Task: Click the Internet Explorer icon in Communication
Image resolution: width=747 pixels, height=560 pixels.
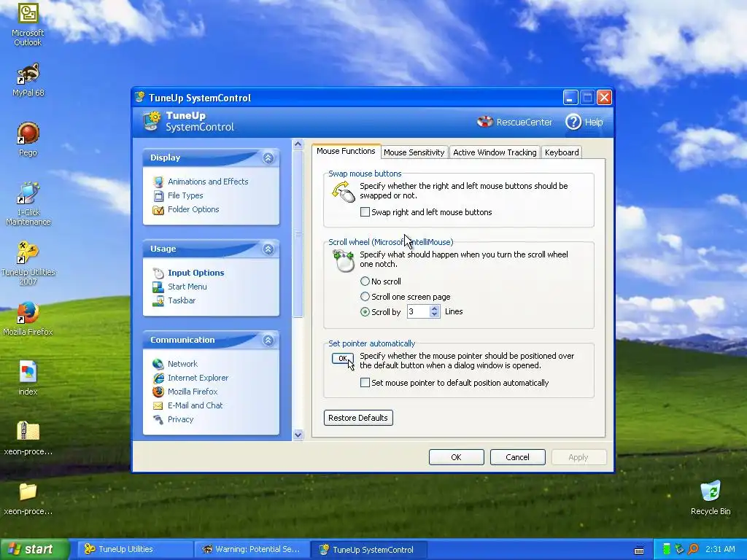Action: [x=158, y=378]
